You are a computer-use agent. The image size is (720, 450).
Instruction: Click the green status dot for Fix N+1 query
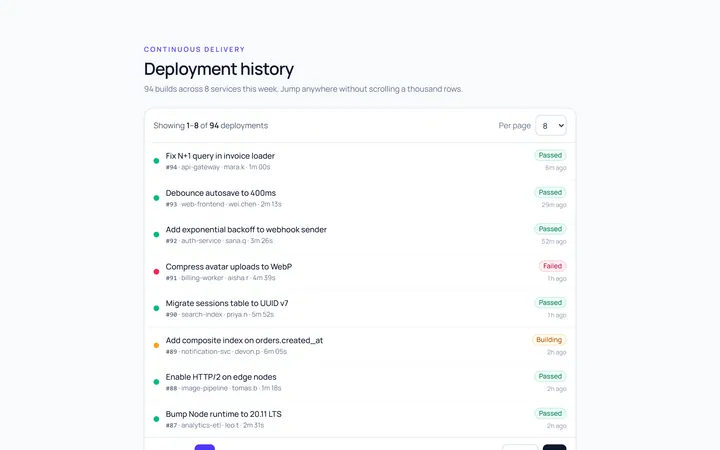[x=156, y=161]
